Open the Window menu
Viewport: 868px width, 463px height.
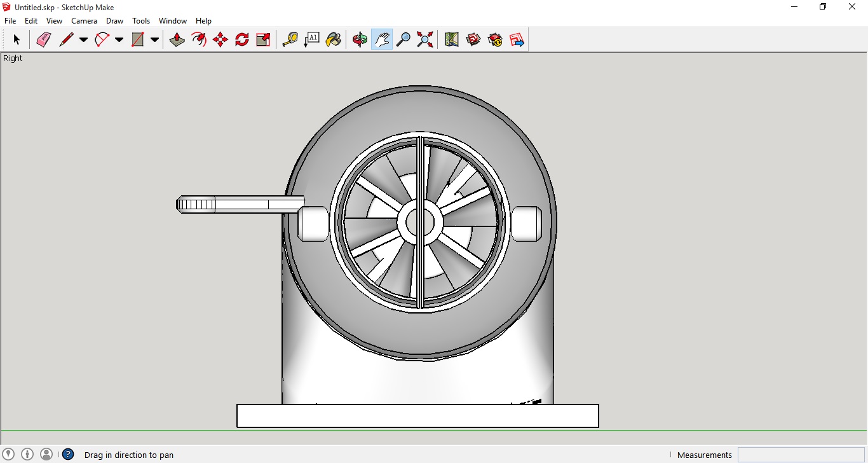click(172, 21)
